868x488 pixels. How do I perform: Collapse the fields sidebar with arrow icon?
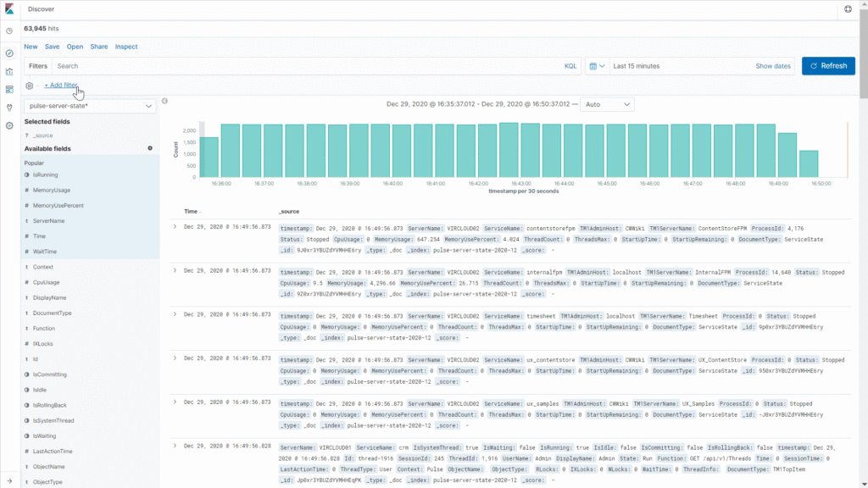tap(164, 102)
